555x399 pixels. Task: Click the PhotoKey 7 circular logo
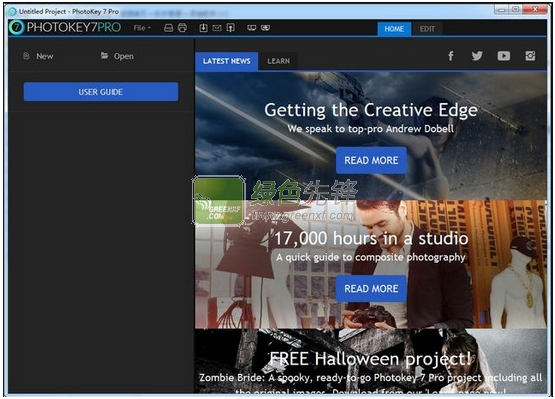click(16, 27)
